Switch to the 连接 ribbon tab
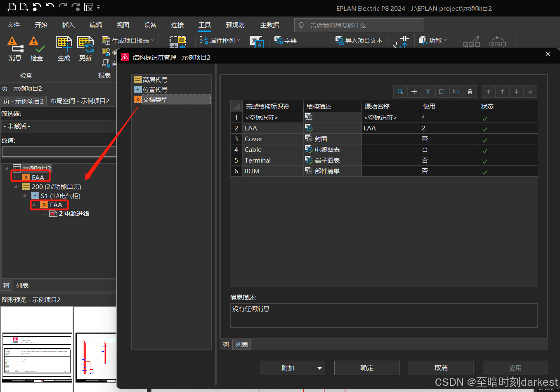560x392 pixels. pos(177,25)
